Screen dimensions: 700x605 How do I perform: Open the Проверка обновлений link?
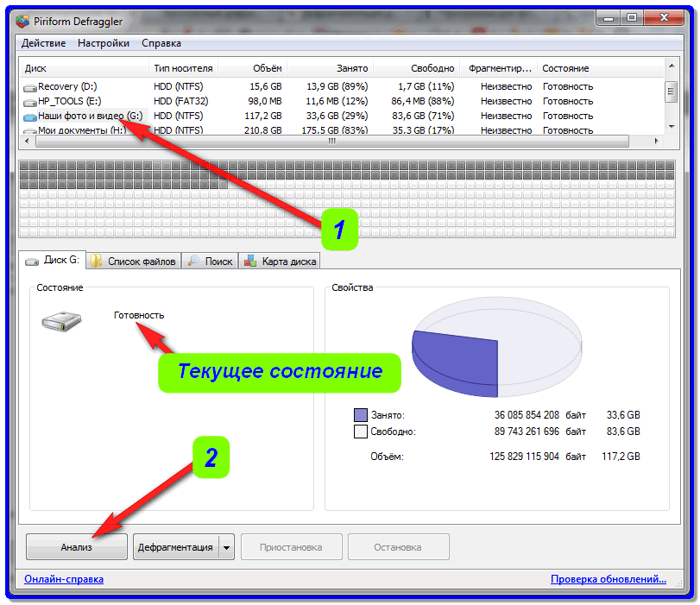click(608, 579)
